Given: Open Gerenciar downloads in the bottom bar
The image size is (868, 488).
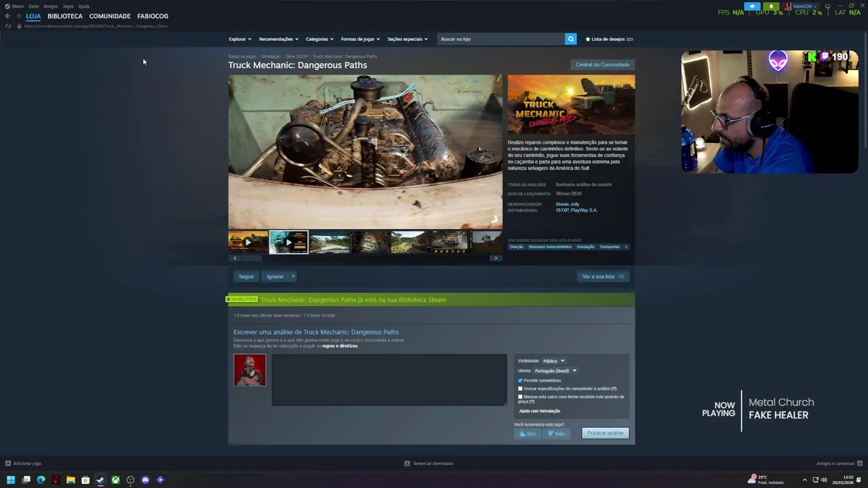Looking at the screenshot, I should 429,464.
